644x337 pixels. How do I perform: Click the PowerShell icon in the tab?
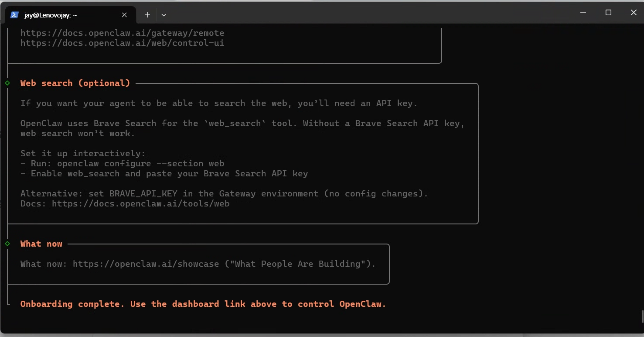point(14,15)
